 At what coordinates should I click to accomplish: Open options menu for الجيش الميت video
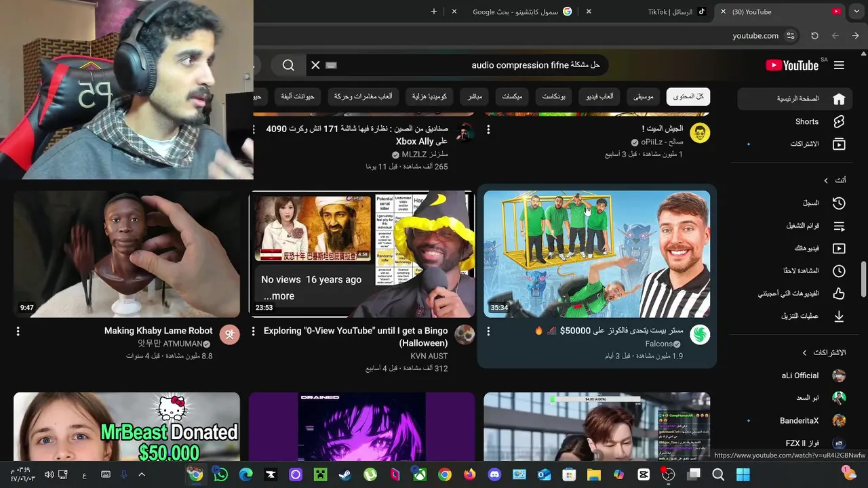click(488, 129)
